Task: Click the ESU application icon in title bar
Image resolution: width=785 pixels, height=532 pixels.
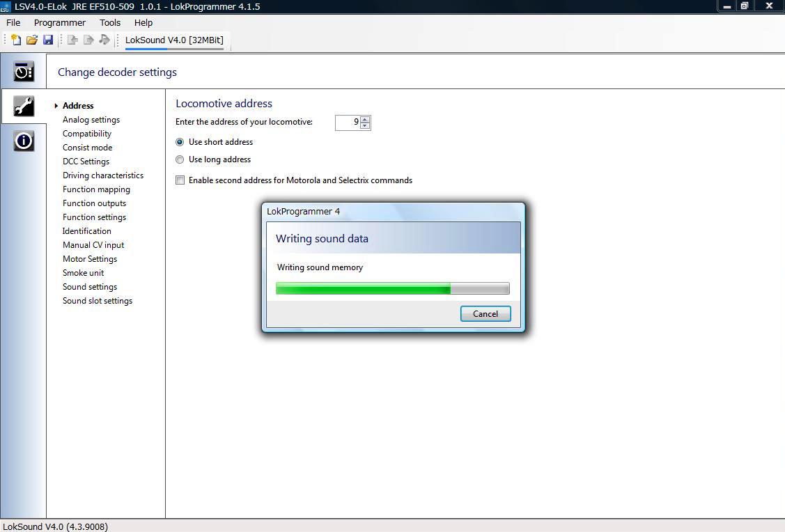Action: click(x=5, y=6)
